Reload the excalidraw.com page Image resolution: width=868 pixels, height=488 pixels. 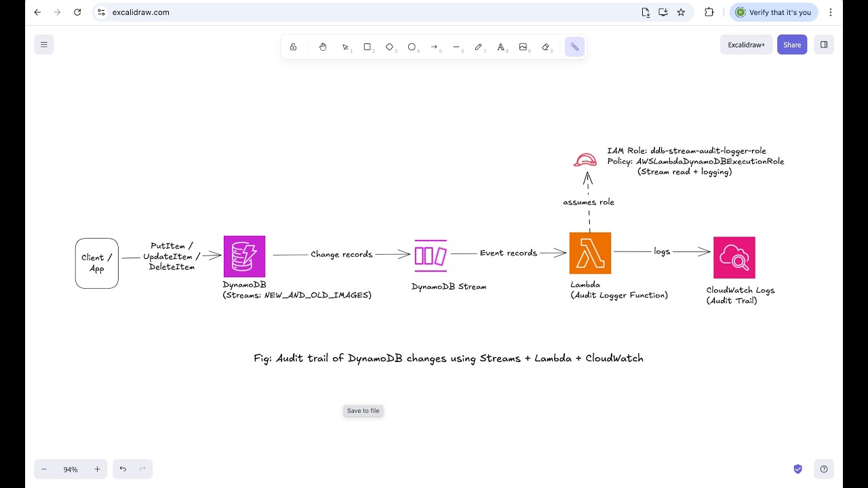pos(77,12)
